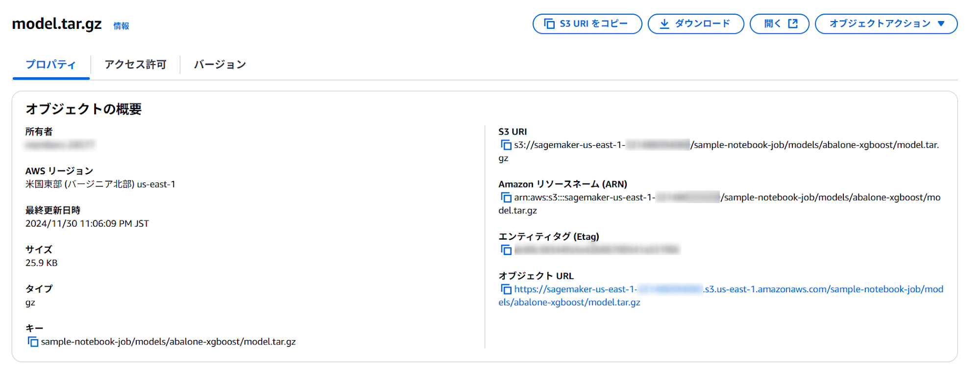Click the AWS リージョン label

[x=59, y=171]
